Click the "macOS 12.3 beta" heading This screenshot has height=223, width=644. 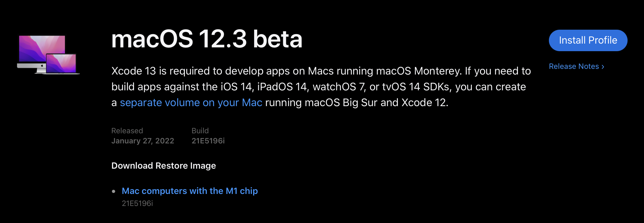coord(207,39)
